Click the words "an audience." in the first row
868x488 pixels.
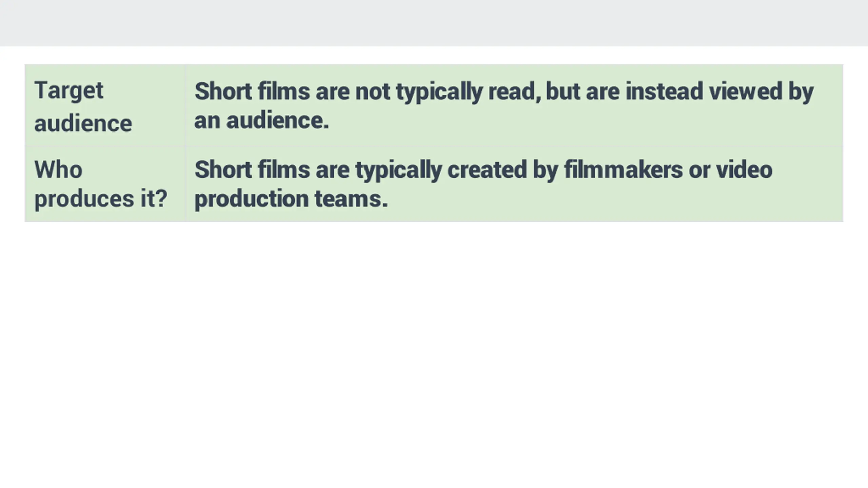(x=261, y=120)
